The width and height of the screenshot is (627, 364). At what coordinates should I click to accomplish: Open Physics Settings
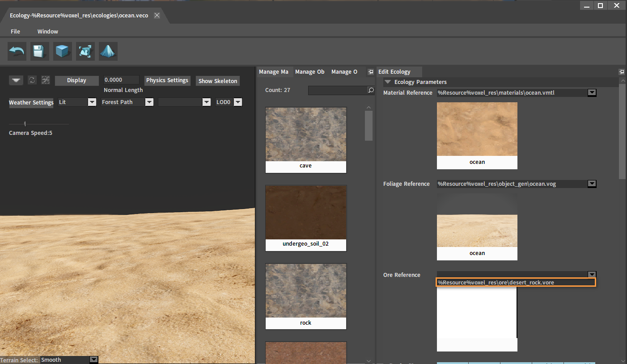[x=167, y=80]
